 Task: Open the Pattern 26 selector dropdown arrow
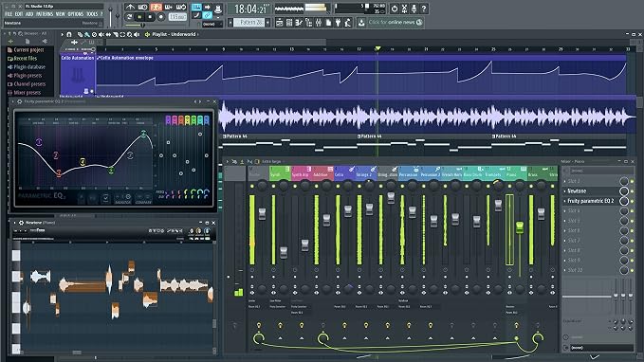coord(267,23)
